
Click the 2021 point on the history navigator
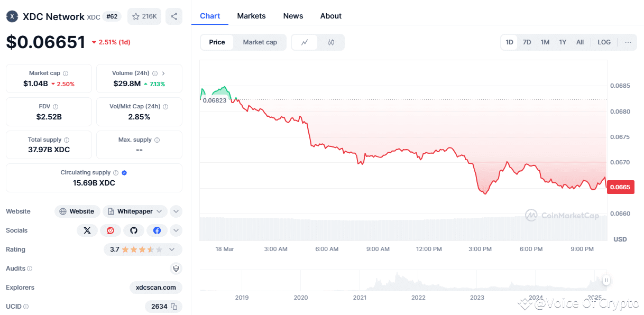(x=360, y=298)
